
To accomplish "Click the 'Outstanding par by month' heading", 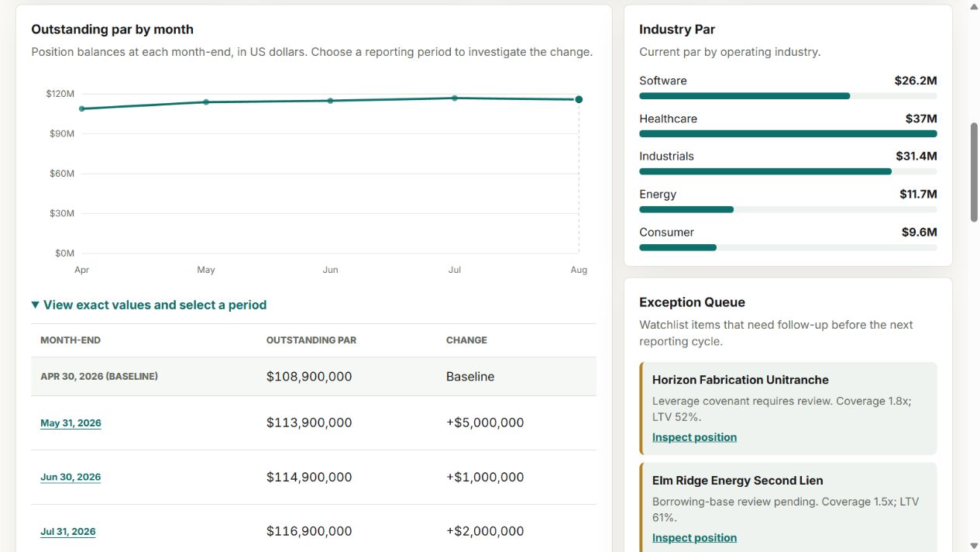I will point(112,29).
